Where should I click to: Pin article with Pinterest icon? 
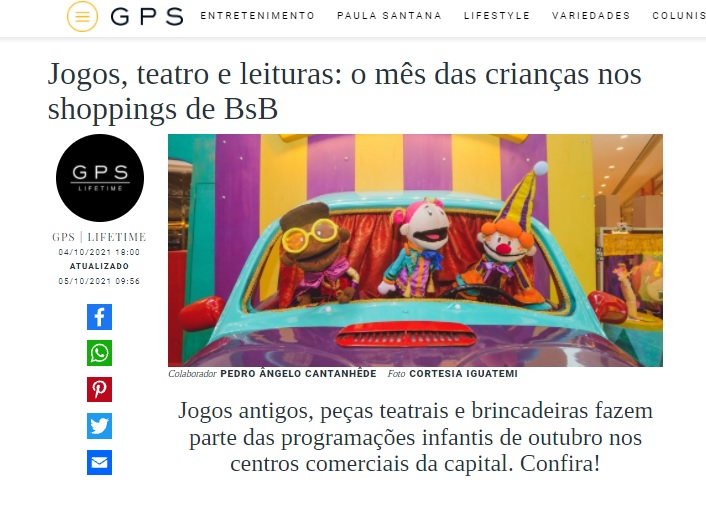tap(100, 390)
